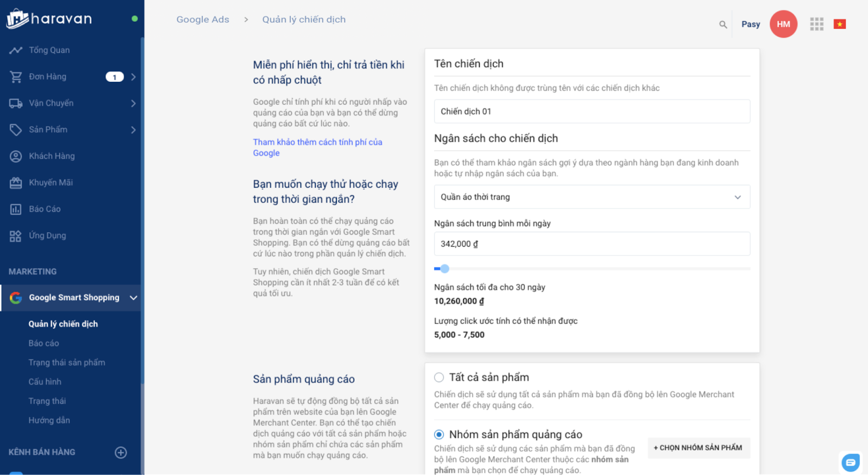Open the HM user avatar
The height and width of the screenshot is (475, 868).
783,24
